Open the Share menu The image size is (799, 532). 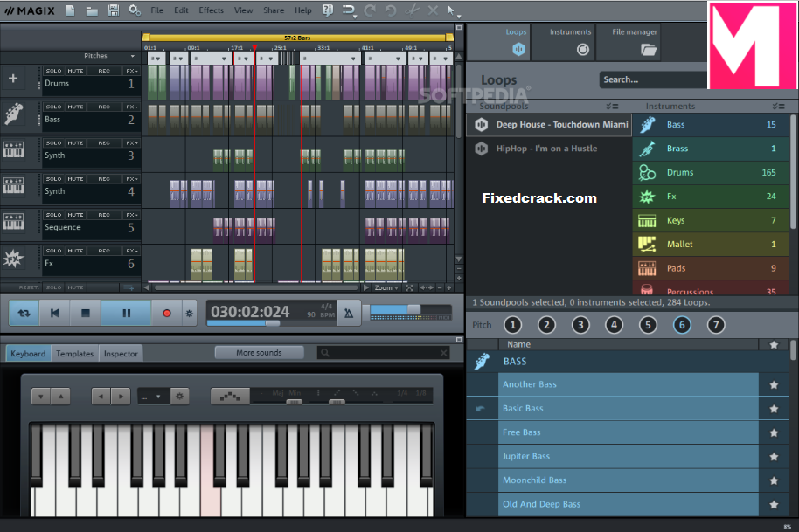(x=274, y=10)
